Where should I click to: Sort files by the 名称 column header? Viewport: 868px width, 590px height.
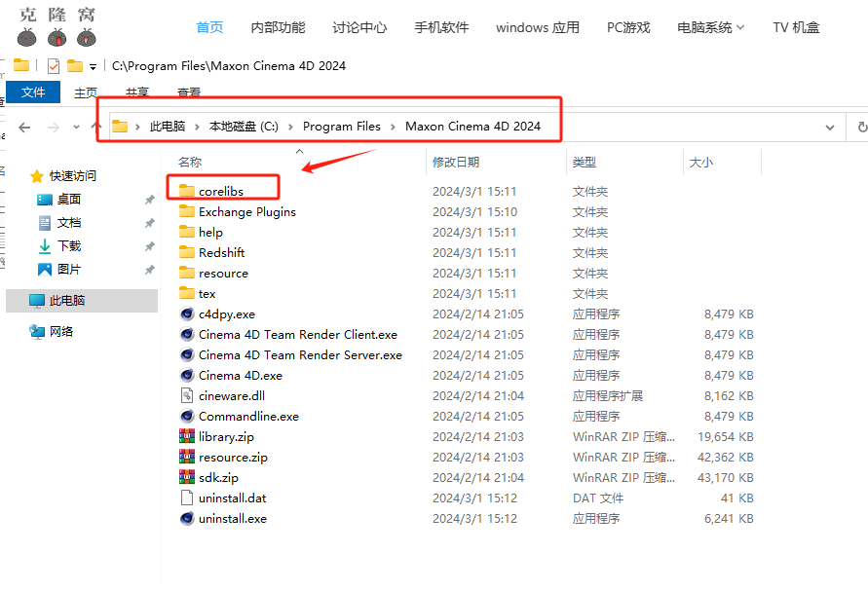(x=190, y=163)
